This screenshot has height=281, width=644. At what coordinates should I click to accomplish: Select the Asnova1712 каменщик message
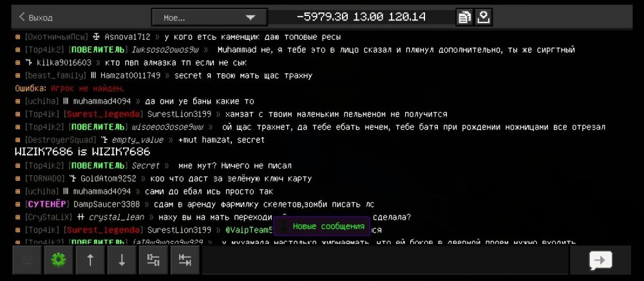click(x=178, y=37)
